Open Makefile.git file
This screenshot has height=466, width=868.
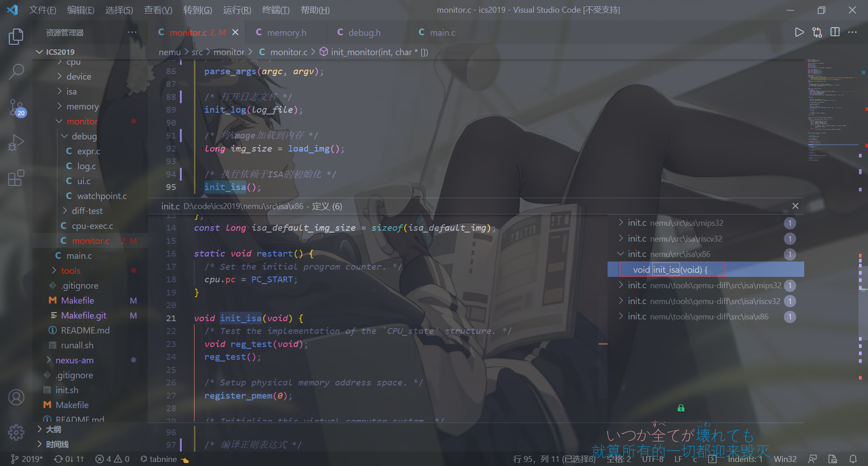[90, 315]
